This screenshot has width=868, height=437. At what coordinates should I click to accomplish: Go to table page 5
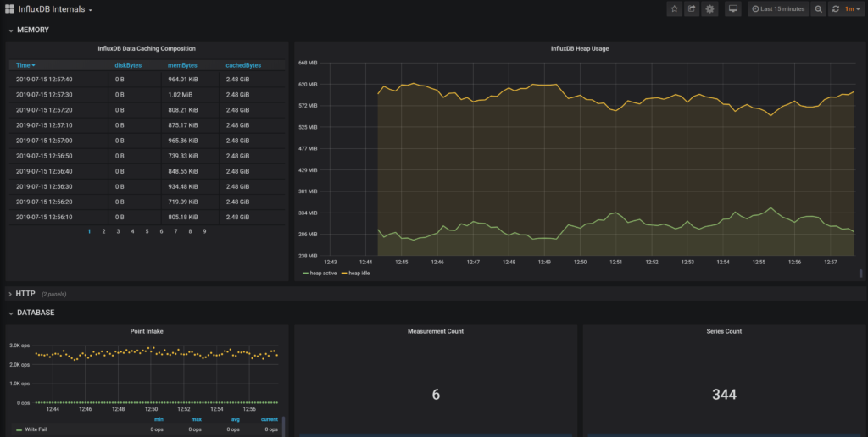(147, 231)
